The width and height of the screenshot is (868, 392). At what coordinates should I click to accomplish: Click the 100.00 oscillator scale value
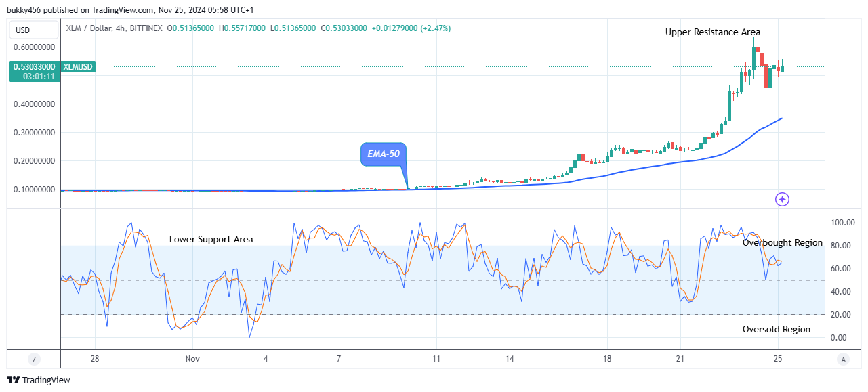pos(842,223)
